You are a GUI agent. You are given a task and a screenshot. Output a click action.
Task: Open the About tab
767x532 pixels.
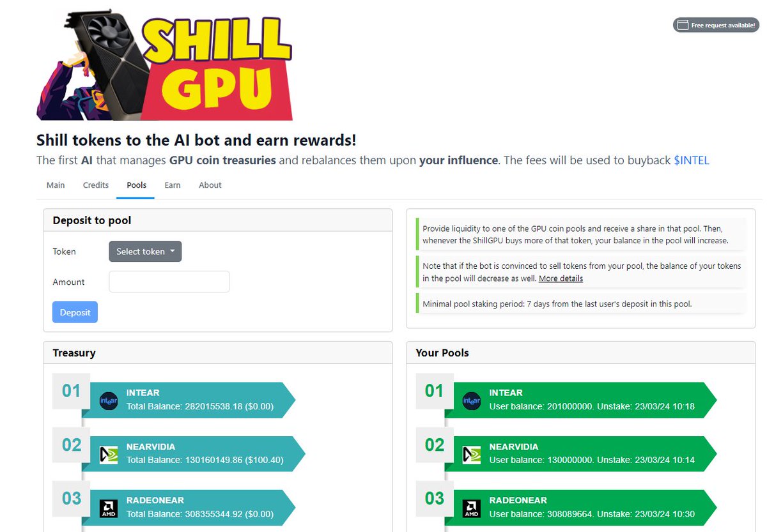pos(210,185)
